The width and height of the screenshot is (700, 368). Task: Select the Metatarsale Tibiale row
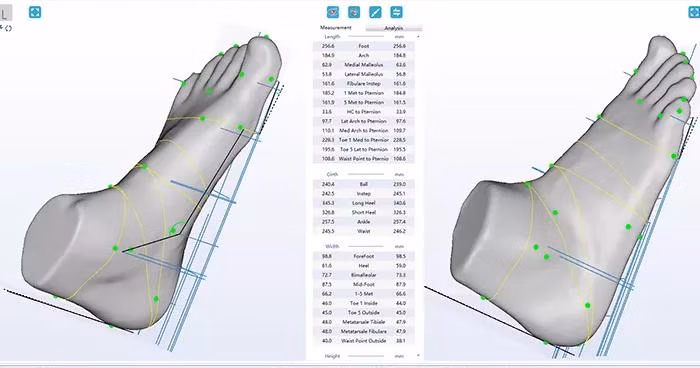tap(363, 322)
